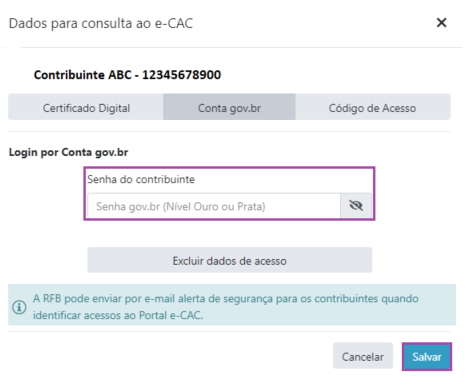Screen dimensions: 476x376
Task: Select the Conta gov.br tab
Action: pyautogui.click(x=229, y=107)
